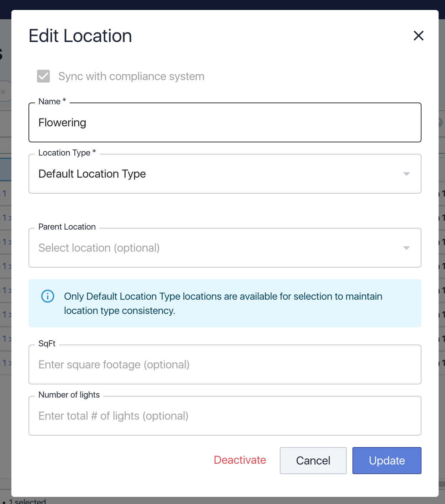
Task: Expand the Location Type dropdown arrow
Action: click(406, 174)
